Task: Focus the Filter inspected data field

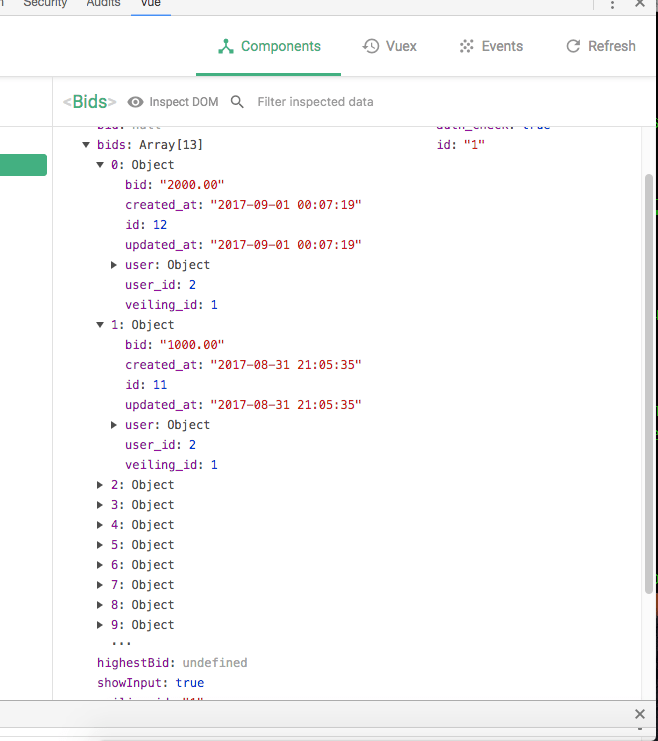Action: (x=315, y=102)
